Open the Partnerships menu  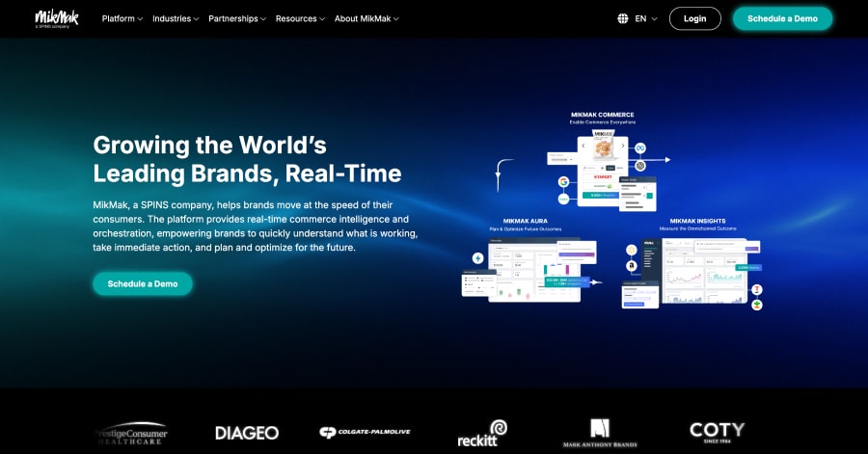[x=237, y=19]
